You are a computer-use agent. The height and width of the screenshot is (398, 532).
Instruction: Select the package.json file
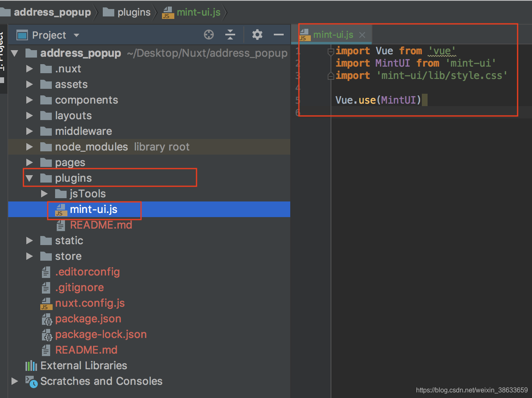pyautogui.click(x=88, y=319)
